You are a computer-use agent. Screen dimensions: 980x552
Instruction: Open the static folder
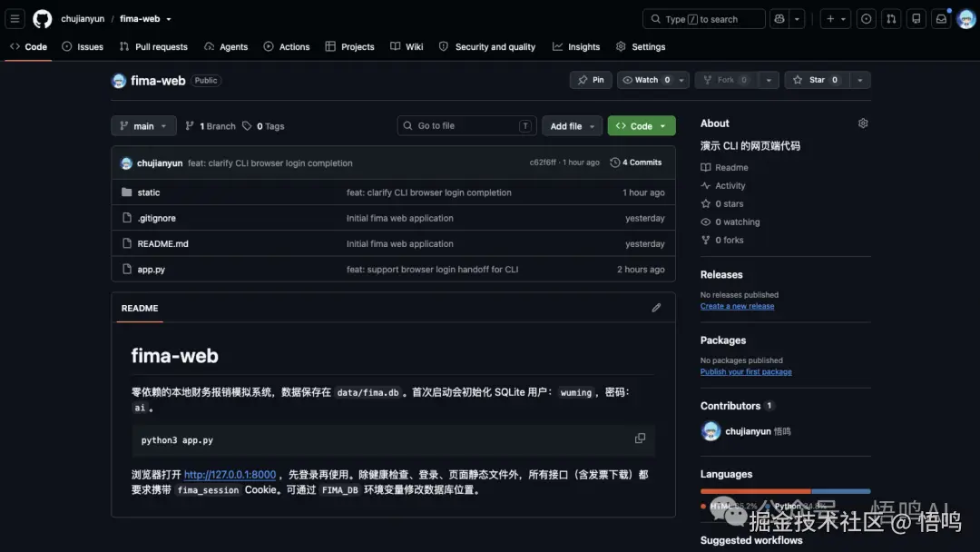pyautogui.click(x=149, y=192)
